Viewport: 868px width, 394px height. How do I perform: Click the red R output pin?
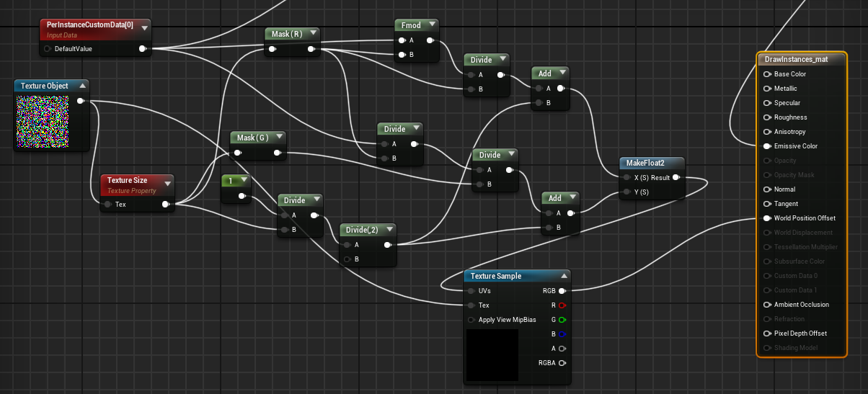tap(562, 305)
